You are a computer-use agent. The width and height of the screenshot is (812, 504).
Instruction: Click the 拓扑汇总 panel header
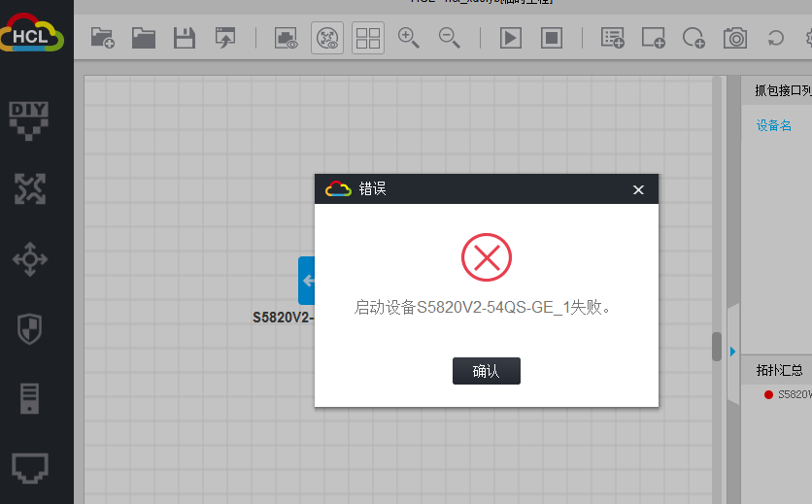(779, 370)
